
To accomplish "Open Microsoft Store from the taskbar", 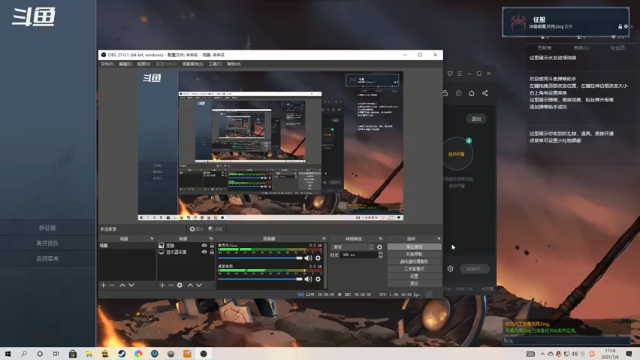I will click(73, 354).
